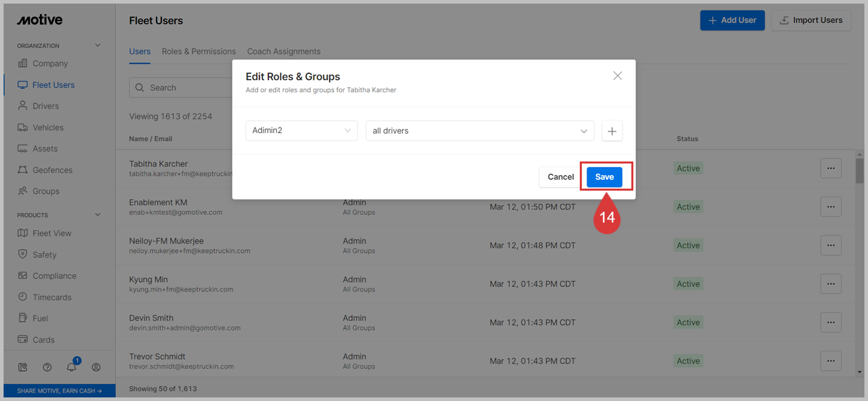868x401 pixels.
Task: Collapse the Products section chevron
Action: (98, 215)
